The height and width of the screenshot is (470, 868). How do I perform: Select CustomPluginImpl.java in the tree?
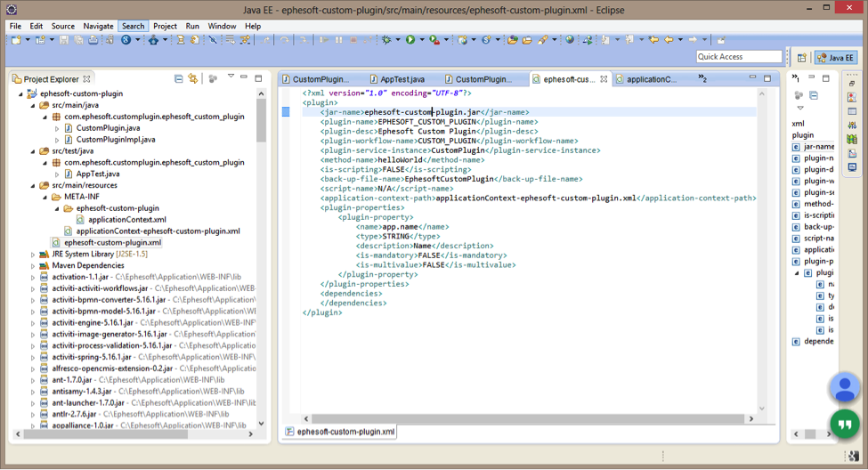tap(115, 140)
